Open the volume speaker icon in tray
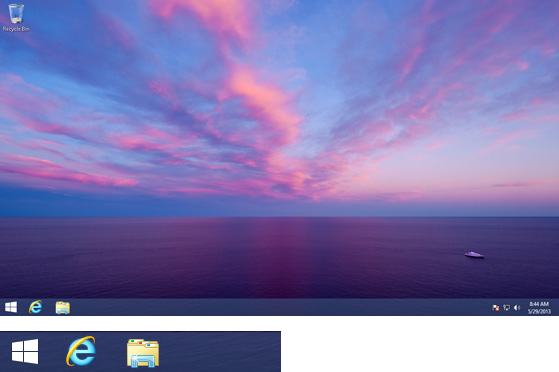The width and height of the screenshot is (559, 372). [x=517, y=307]
